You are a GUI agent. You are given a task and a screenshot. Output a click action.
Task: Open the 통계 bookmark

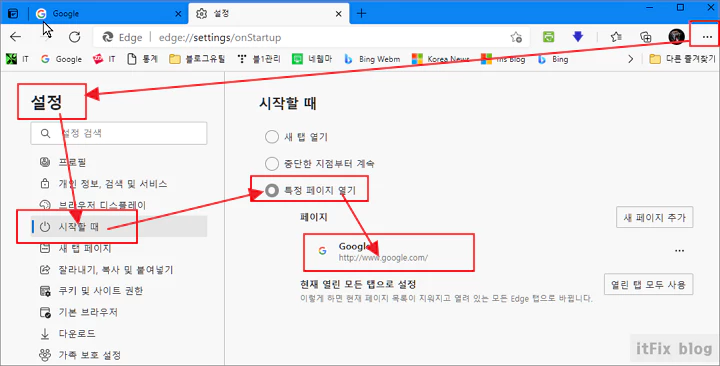[x=142, y=59]
